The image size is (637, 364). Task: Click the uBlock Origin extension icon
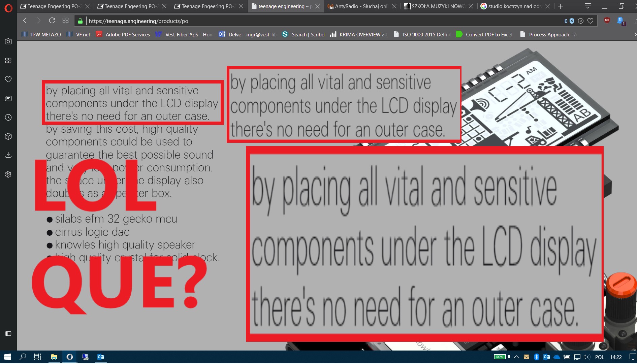pyautogui.click(x=607, y=21)
